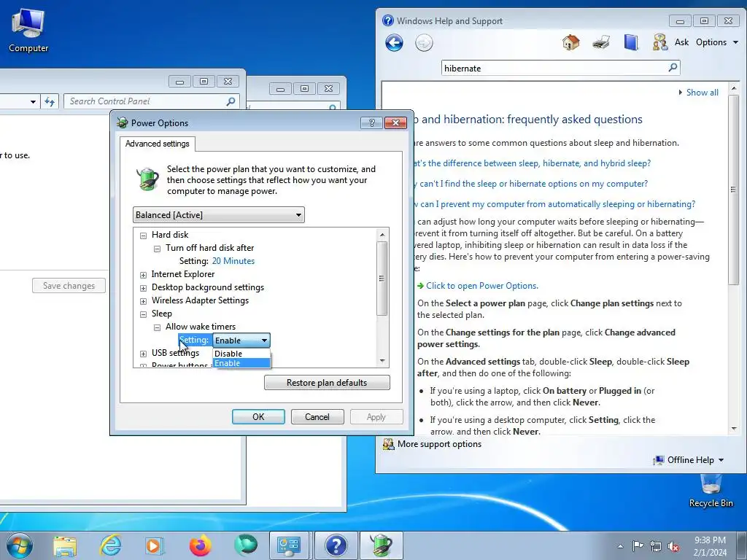Click Ask label in Help toolbar
The width and height of the screenshot is (747, 560).
tap(682, 42)
